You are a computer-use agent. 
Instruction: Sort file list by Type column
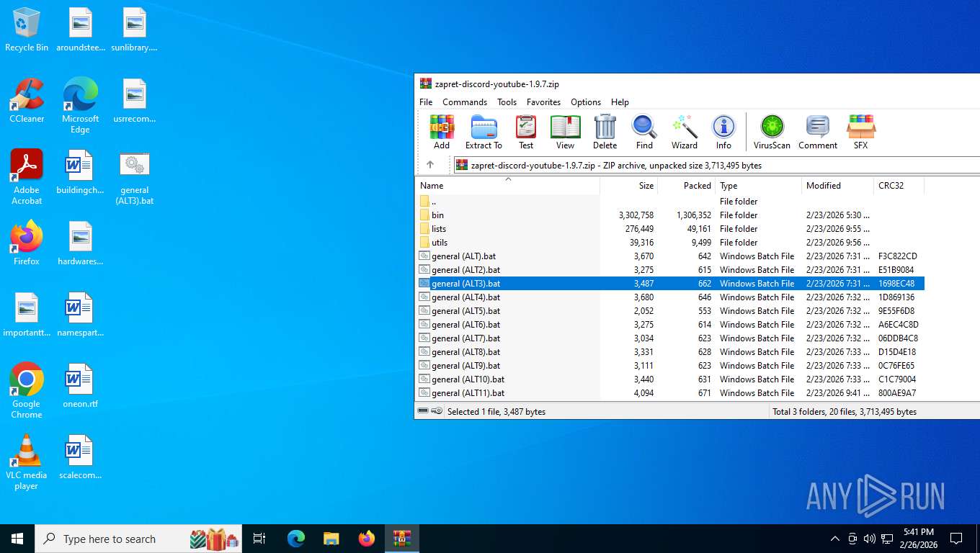click(758, 186)
